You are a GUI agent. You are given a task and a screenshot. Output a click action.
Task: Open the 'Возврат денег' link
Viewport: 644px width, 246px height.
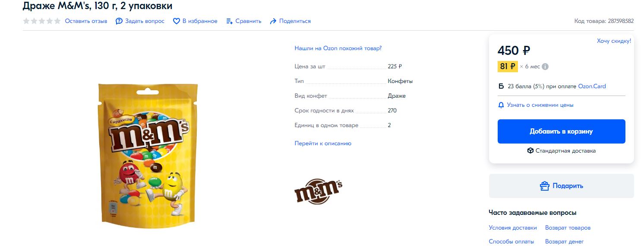pyautogui.click(x=564, y=242)
